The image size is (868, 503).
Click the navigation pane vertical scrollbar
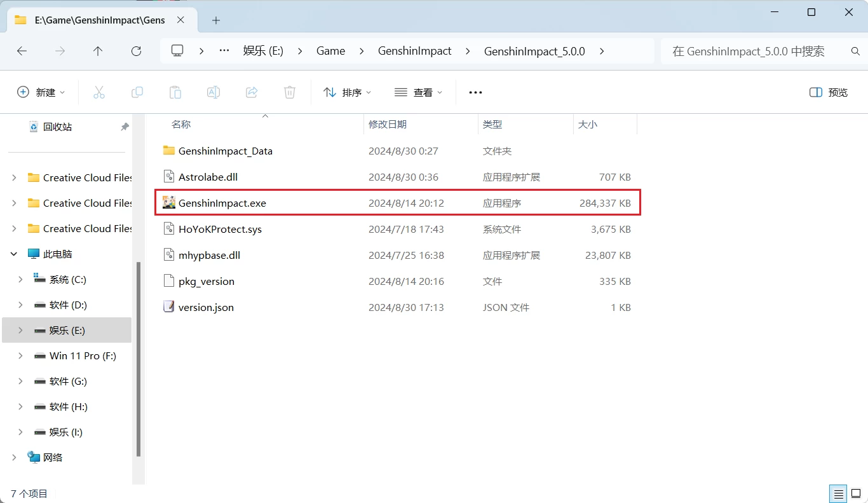(139, 359)
